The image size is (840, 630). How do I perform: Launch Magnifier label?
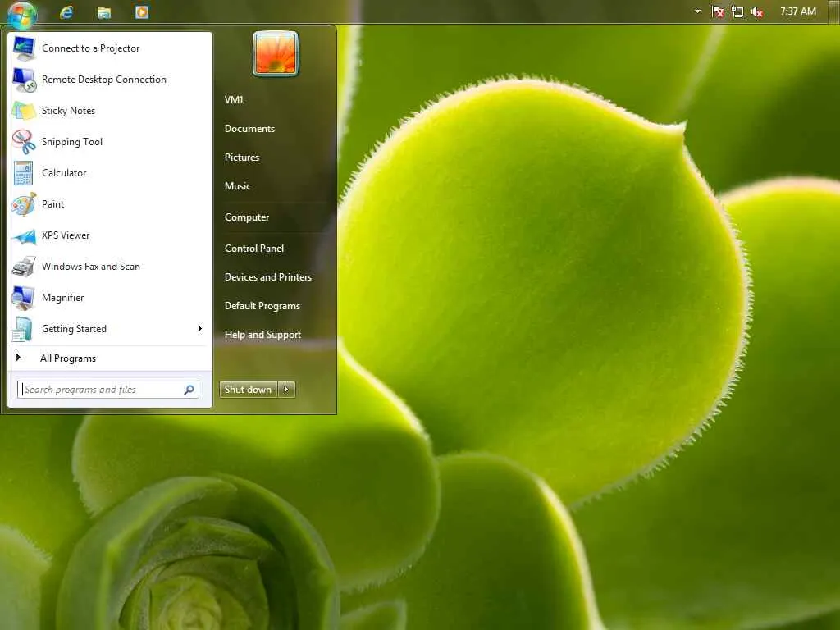pyautogui.click(x=62, y=297)
